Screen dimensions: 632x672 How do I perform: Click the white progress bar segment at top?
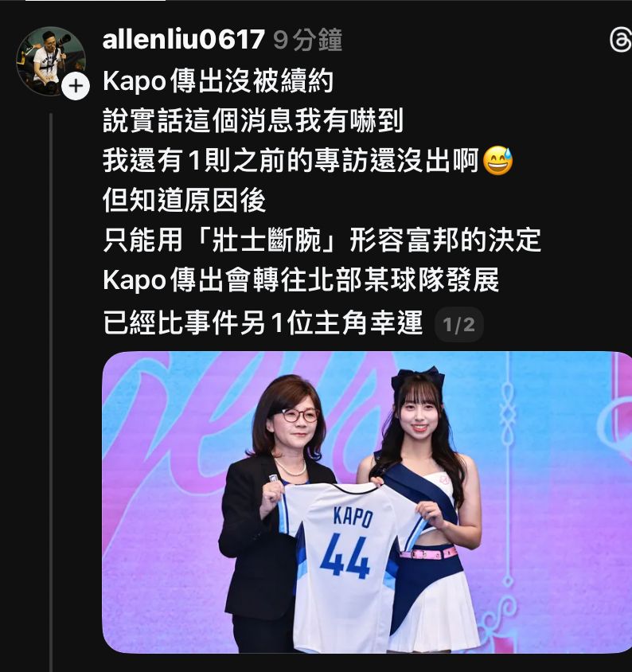pos(96,1)
